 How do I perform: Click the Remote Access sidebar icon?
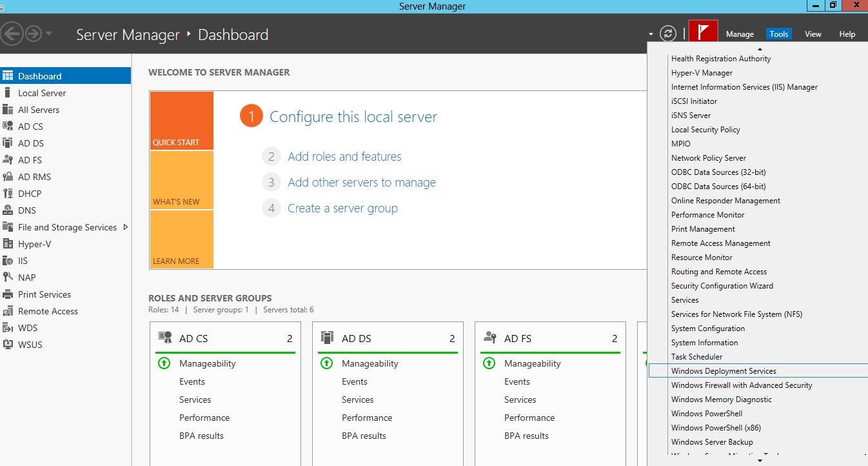[8, 311]
